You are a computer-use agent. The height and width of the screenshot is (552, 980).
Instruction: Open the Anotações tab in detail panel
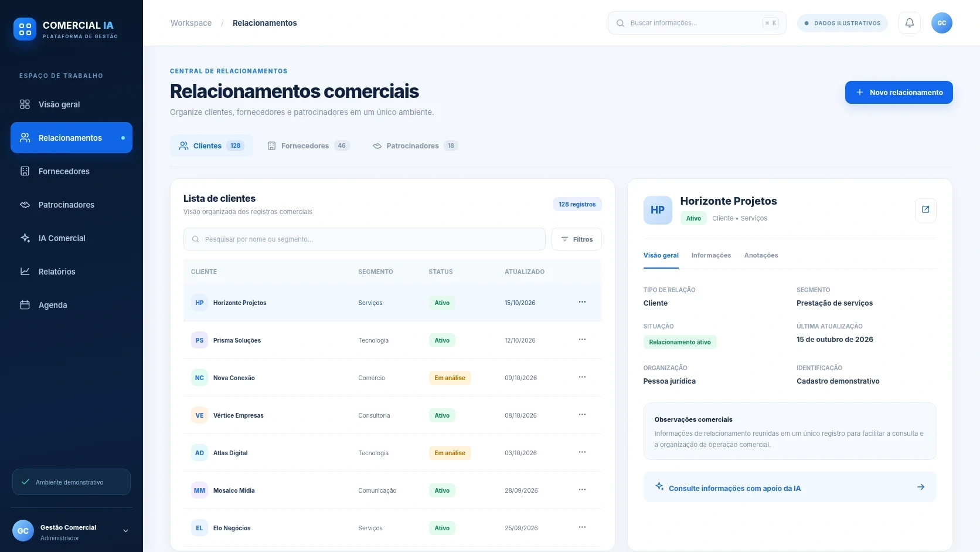click(x=761, y=255)
